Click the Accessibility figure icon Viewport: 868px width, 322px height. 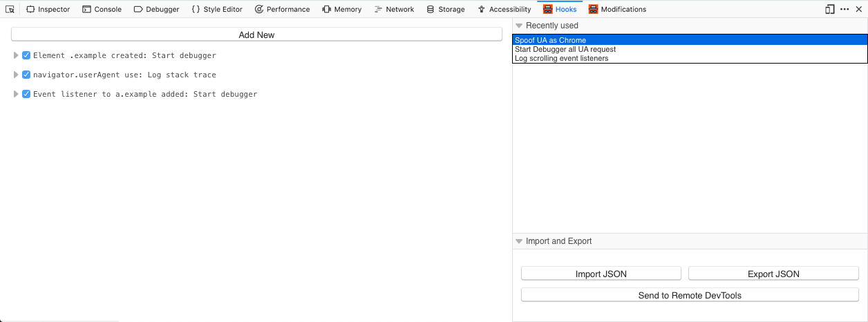coord(481,9)
